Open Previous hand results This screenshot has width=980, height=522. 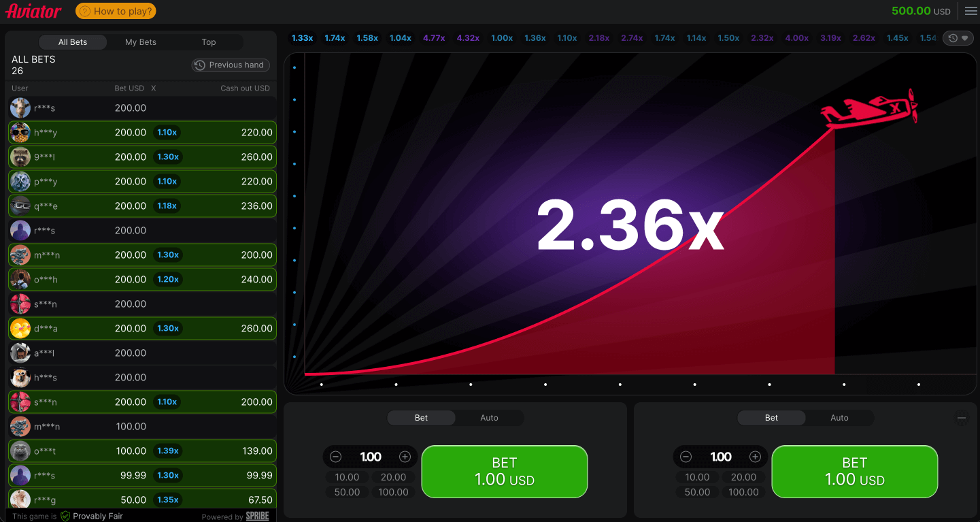pyautogui.click(x=231, y=65)
